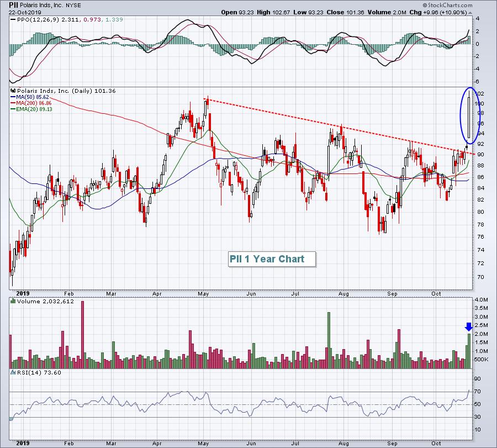Click the 'Low 93.23' value
Viewport: 497px width, 448px height.
(308, 12)
